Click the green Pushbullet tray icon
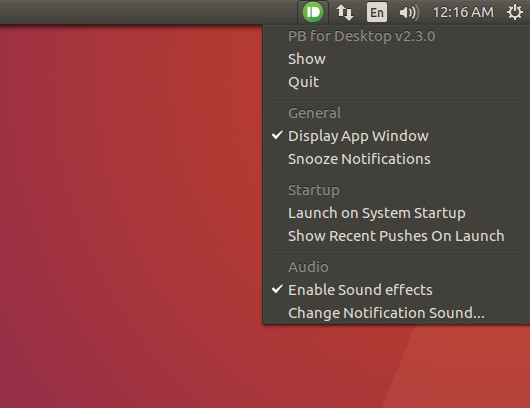The height and width of the screenshot is (408, 530). click(x=313, y=12)
